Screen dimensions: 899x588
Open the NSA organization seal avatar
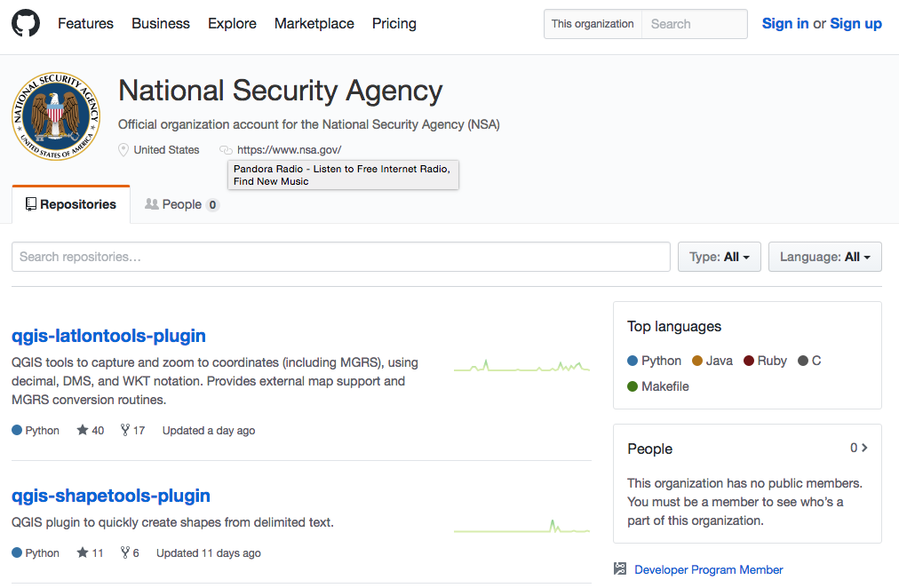56,116
